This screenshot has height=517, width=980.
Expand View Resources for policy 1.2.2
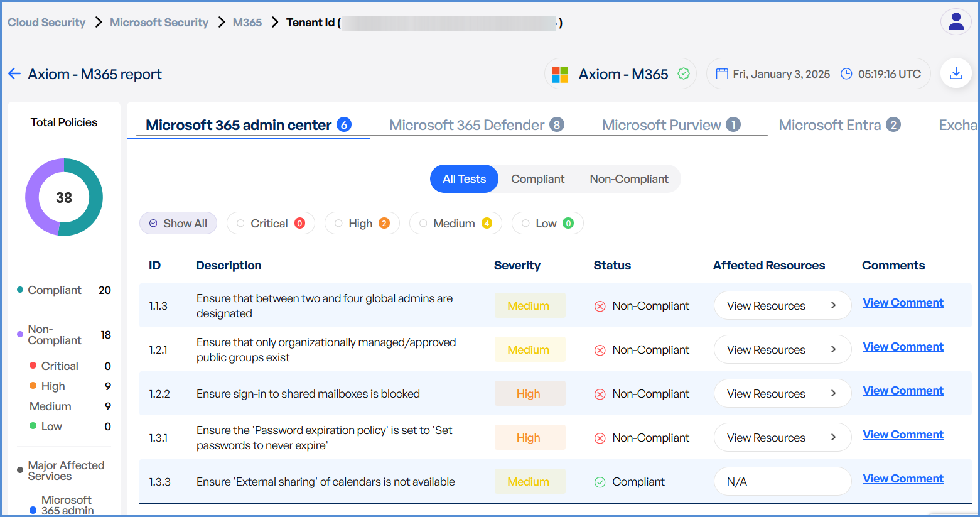coord(782,393)
